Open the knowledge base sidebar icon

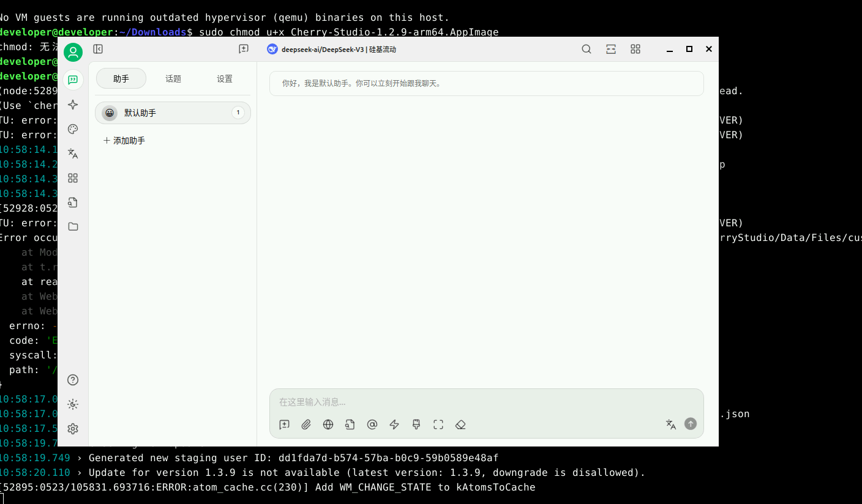73,202
